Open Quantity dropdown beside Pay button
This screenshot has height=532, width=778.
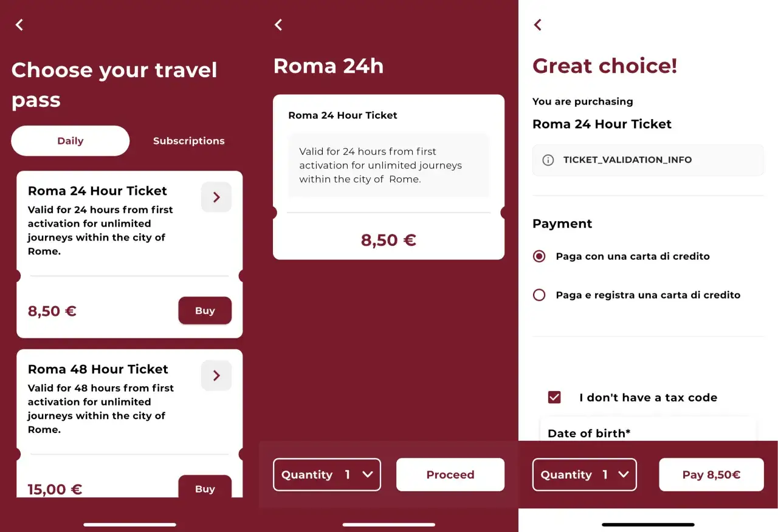[x=584, y=475]
